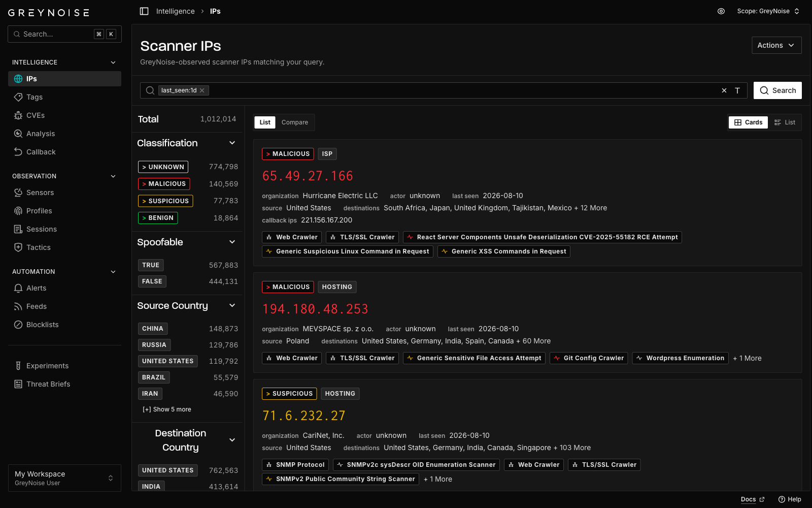
Task: Click the Generic XSS Commands in Request tag
Action: (x=504, y=251)
